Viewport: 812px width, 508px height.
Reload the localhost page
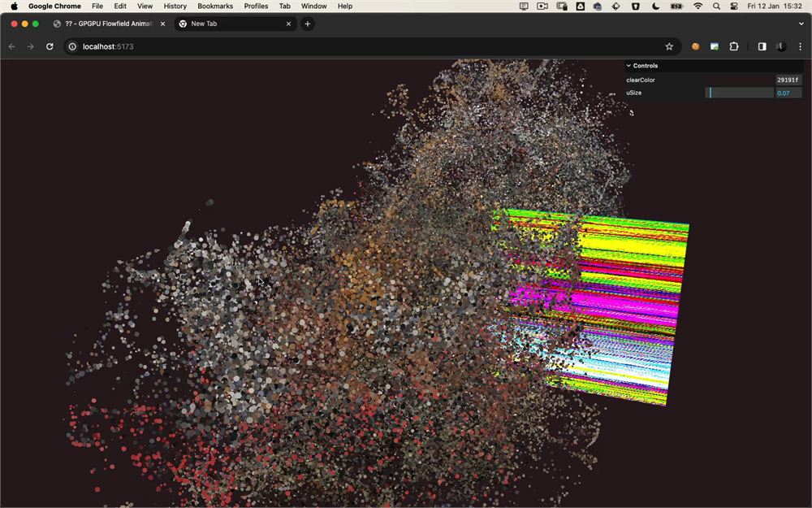50,46
